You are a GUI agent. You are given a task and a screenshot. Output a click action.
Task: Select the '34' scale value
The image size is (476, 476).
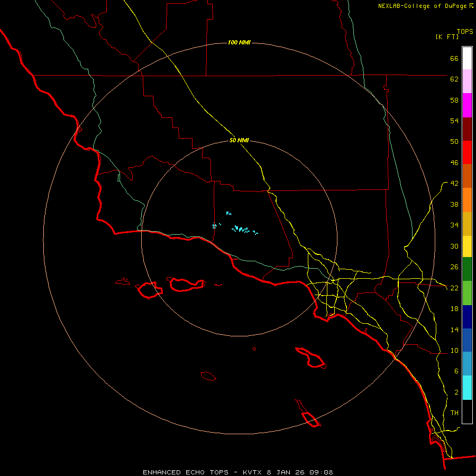tap(454, 225)
